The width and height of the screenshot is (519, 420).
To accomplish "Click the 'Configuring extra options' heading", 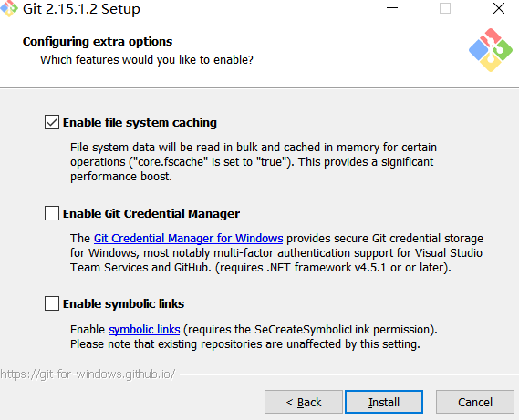I will click(98, 42).
